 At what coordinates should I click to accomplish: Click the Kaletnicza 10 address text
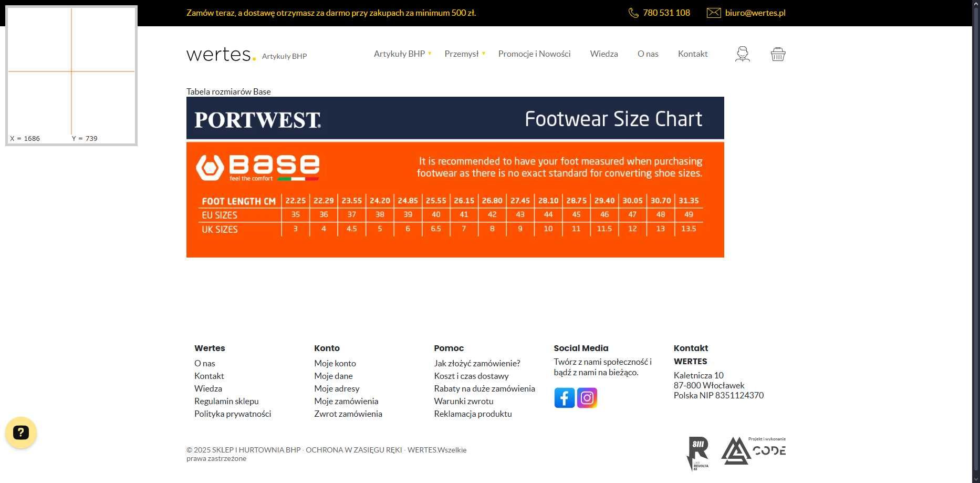[698, 375]
